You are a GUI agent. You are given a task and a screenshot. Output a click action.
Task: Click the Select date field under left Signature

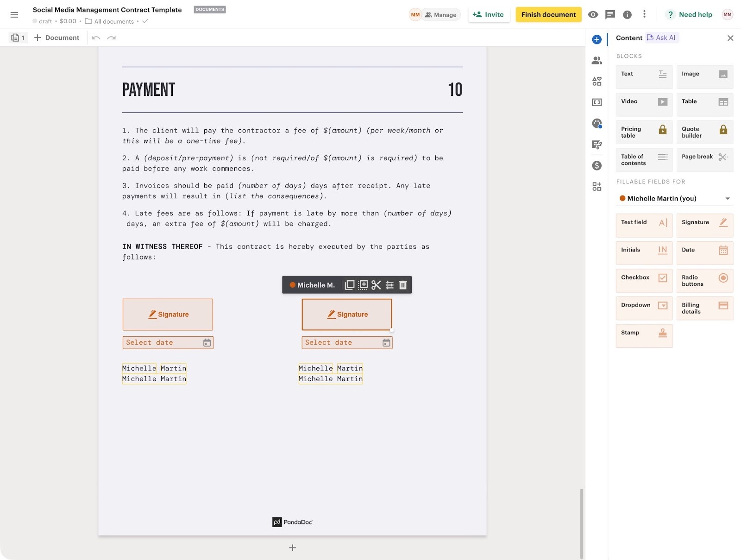click(x=168, y=342)
